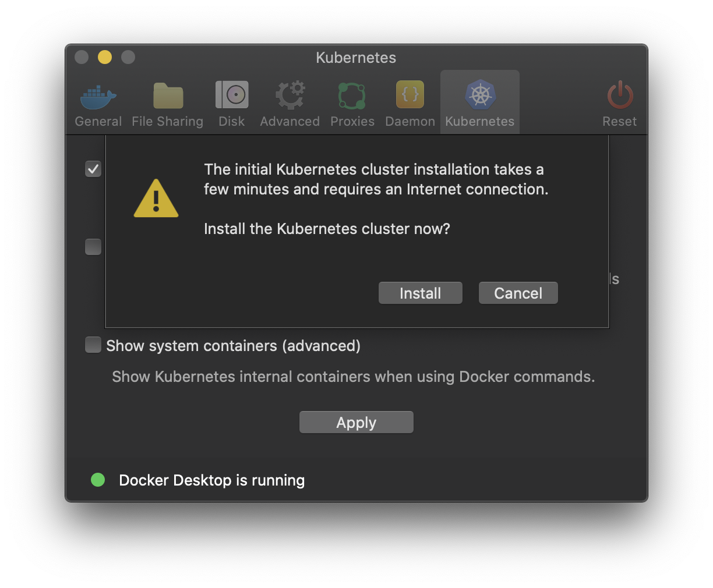Open the Proxies preferences icon
The image size is (713, 588).
click(x=352, y=95)
